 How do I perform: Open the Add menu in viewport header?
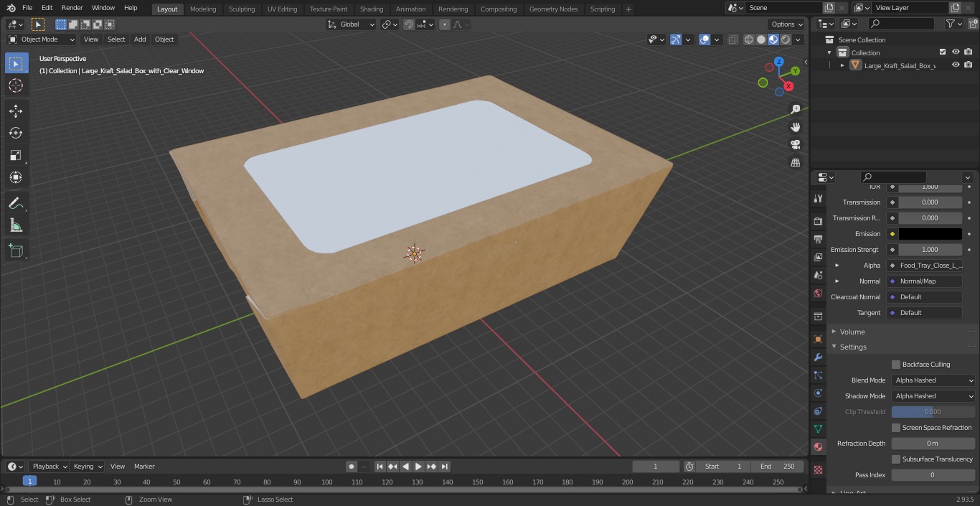click(x=140, y=39)
